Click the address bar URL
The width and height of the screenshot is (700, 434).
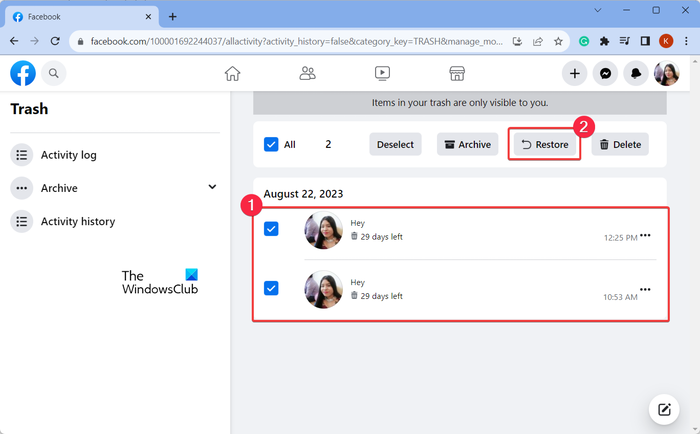296,42
